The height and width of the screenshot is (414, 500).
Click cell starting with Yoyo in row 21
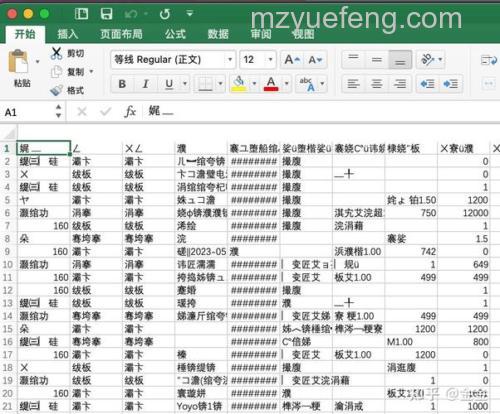[201, 406]
